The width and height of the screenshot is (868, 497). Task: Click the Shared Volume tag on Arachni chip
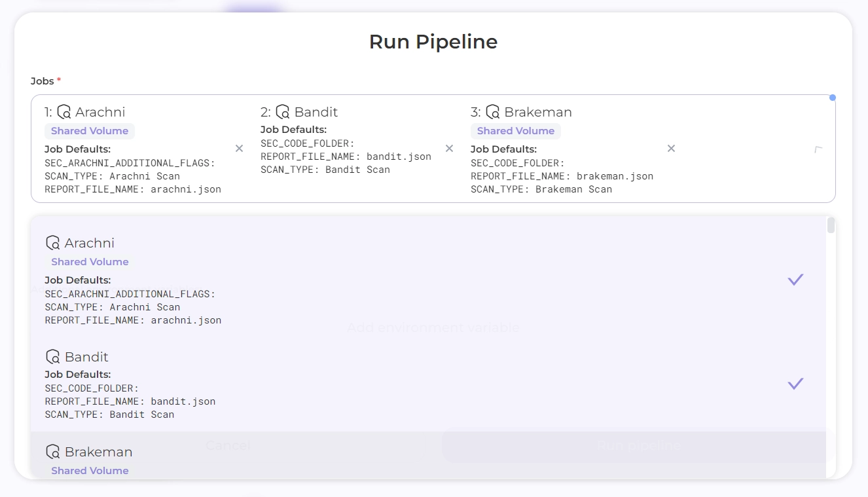90,131
